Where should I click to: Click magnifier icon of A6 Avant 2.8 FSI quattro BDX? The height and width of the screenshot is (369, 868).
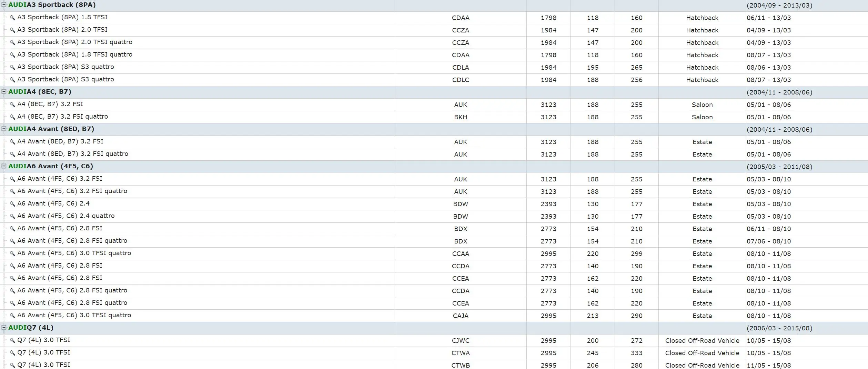[12, 241]
